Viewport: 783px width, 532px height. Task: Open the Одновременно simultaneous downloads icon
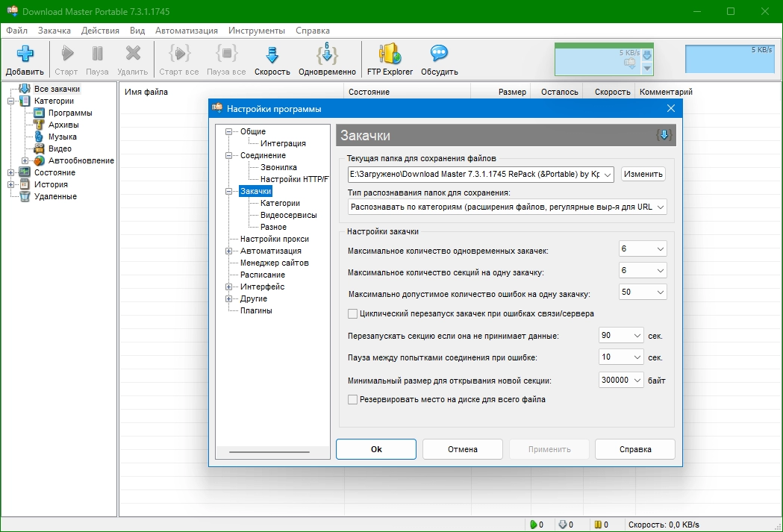(327, 54)
